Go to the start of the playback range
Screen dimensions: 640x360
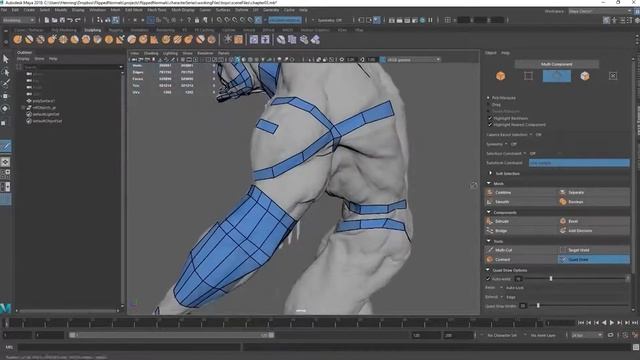581,323
